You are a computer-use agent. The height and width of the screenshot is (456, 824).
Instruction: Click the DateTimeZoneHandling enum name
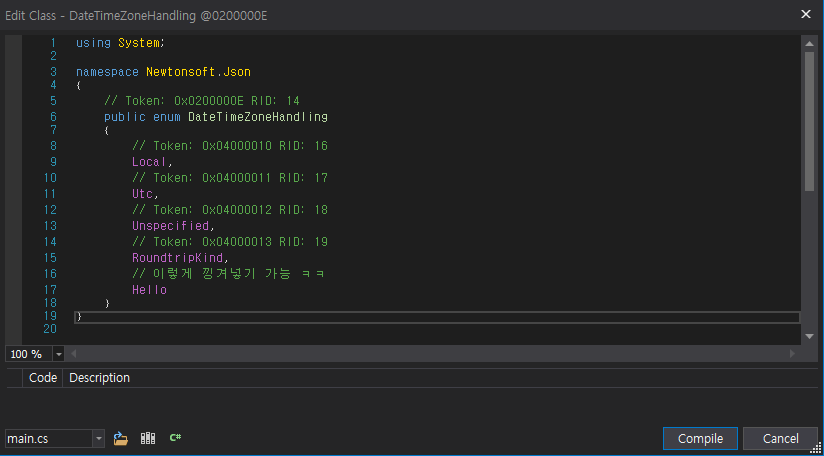point(258,117)
